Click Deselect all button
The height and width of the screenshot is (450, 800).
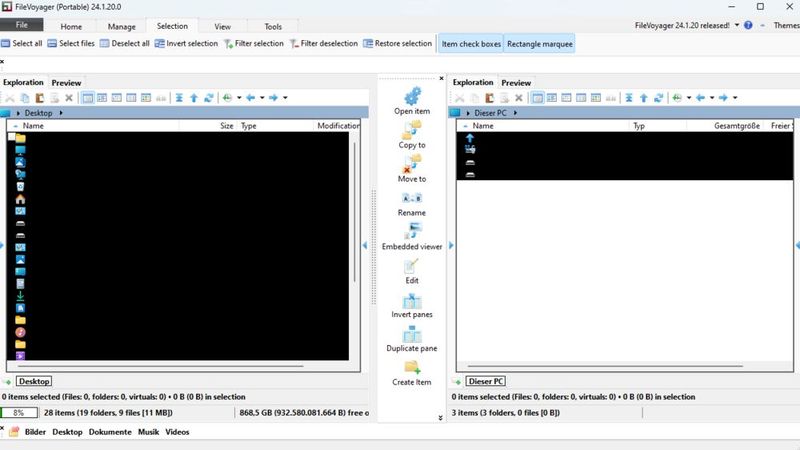(124, 43)
